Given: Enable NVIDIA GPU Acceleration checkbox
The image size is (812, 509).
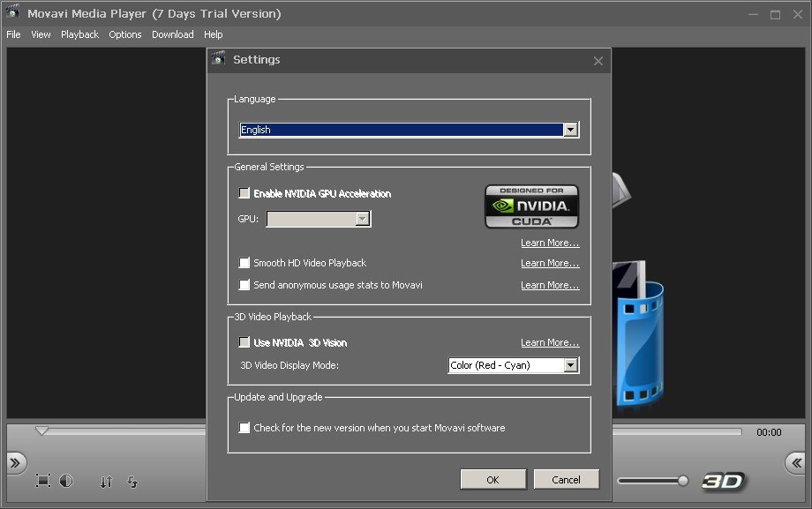Looking at the screenshot, I should click(244, 193).
